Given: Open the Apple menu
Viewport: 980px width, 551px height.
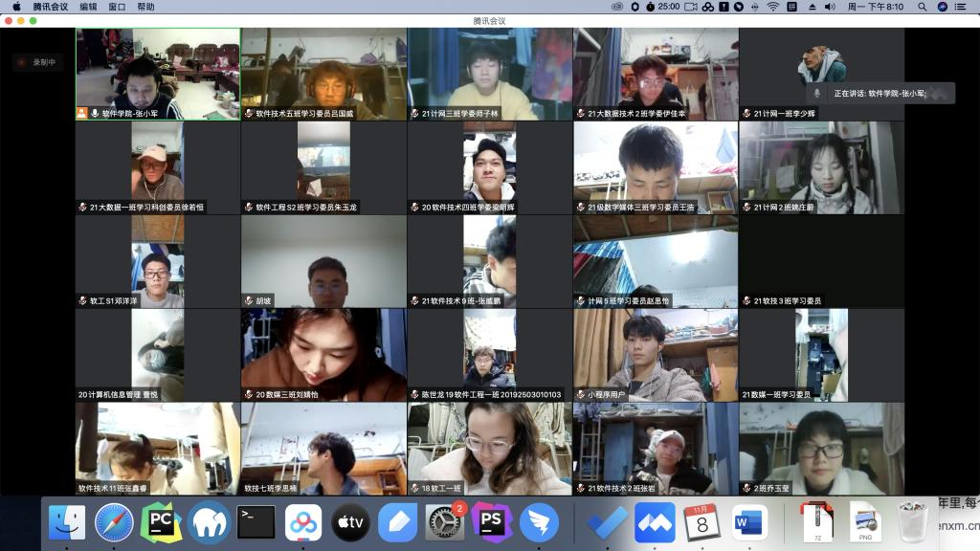Looking at the screenshot, I should [17, 7].
